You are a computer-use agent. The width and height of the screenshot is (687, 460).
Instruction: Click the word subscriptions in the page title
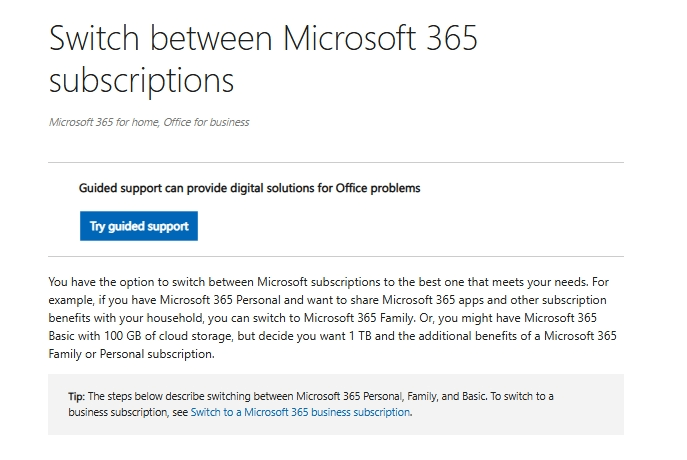(x=141, y=79)
